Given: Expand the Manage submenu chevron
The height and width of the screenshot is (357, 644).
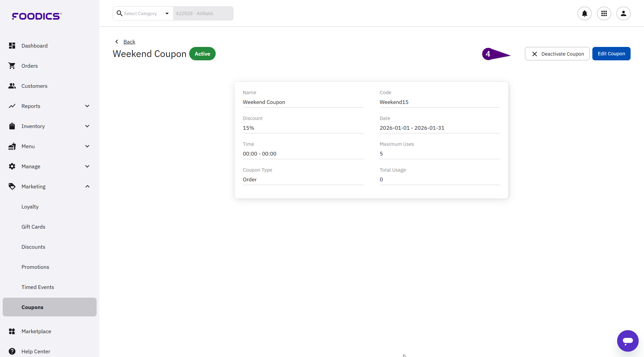Looking at the screenshot, I should tap(87, 166).
